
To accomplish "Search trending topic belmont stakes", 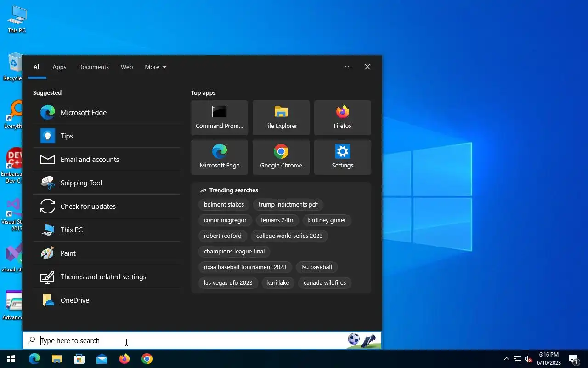I will pos(224,204).
